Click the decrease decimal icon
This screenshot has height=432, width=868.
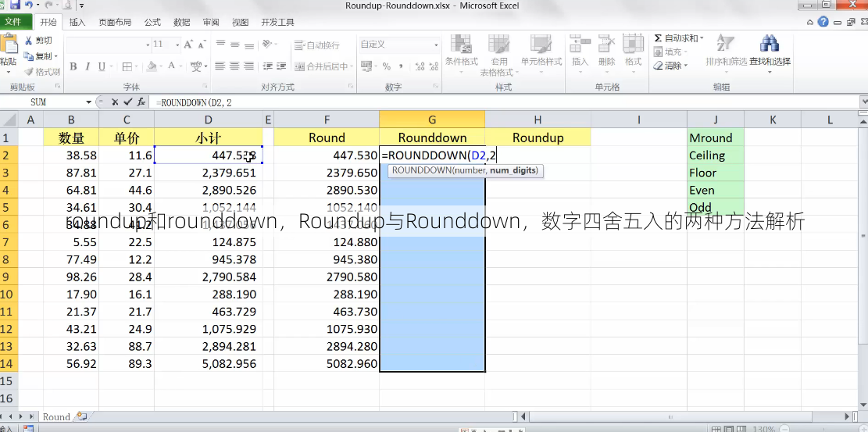tap(434, 66)
